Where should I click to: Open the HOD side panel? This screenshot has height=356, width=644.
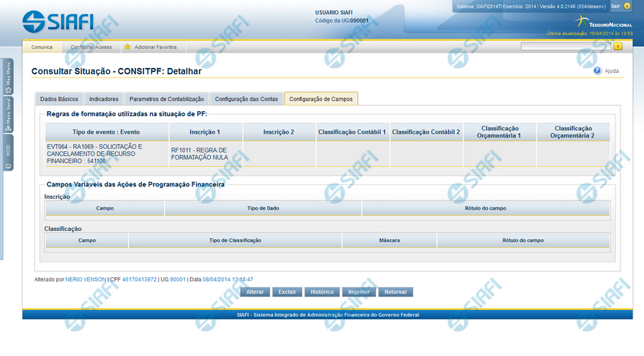point(8,152)
